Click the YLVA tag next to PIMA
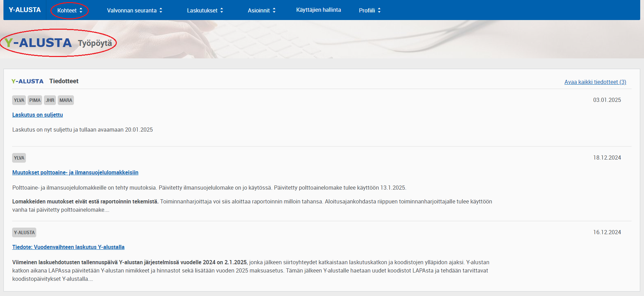This screenshot has width=644, height=296. point(19,100)
